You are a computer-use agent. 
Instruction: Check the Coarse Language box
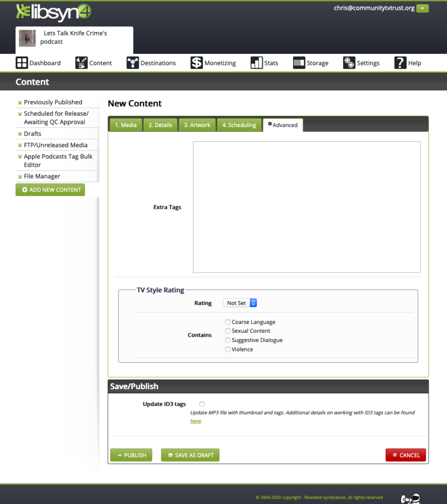tap(228, 322)
